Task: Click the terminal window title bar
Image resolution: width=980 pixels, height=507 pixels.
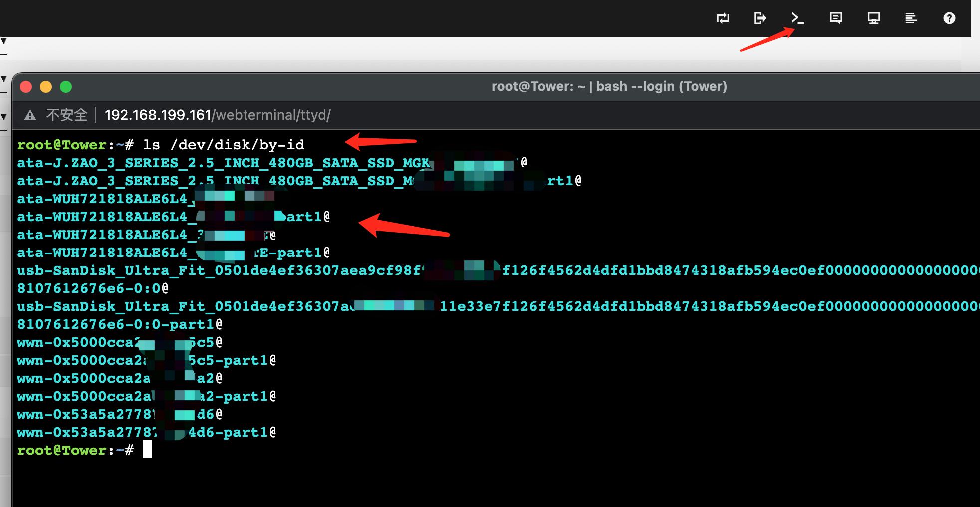Action: (x=610, y=86)
